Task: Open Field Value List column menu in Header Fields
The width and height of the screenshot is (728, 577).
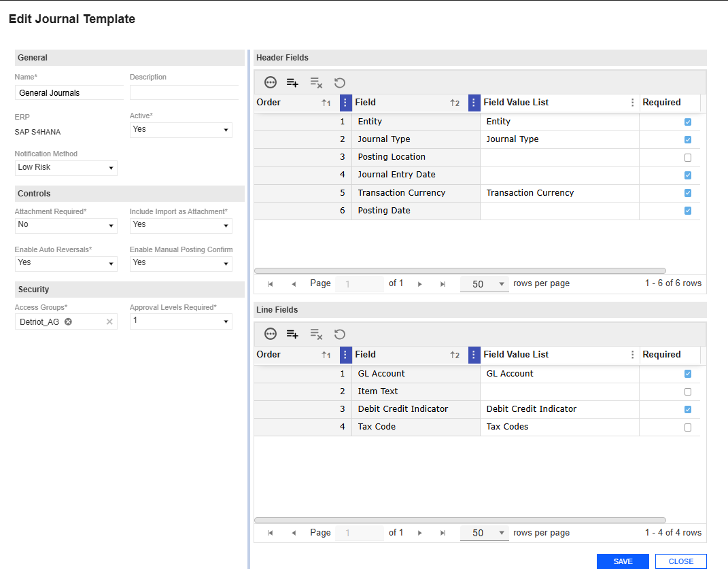Action: coord(633,103)
